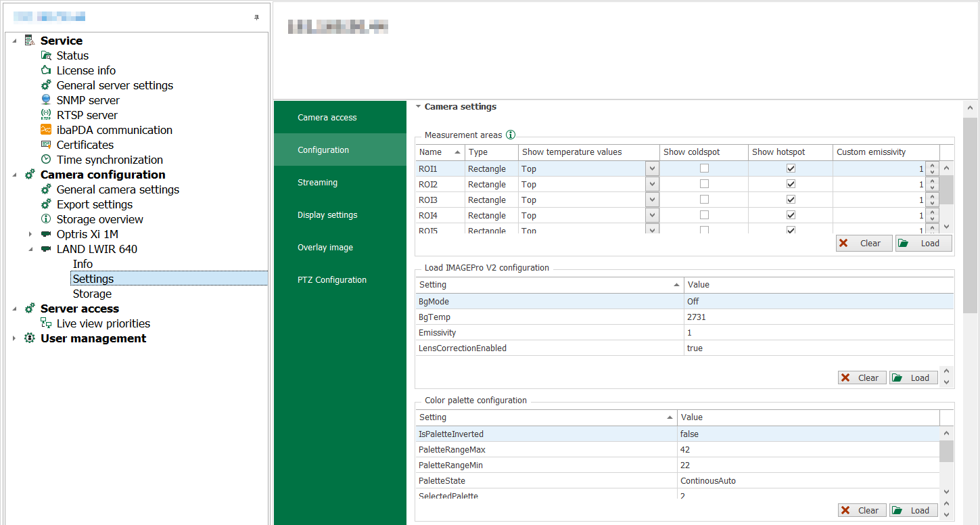Open ROI2 temperature values dropdown
The height and width of the screenshot is (525, 980).
tap(652, 184)
